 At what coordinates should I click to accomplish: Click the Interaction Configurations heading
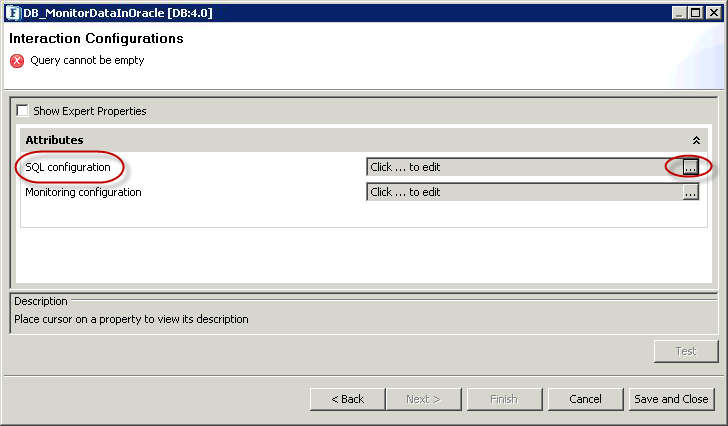(x=96, y=39)
